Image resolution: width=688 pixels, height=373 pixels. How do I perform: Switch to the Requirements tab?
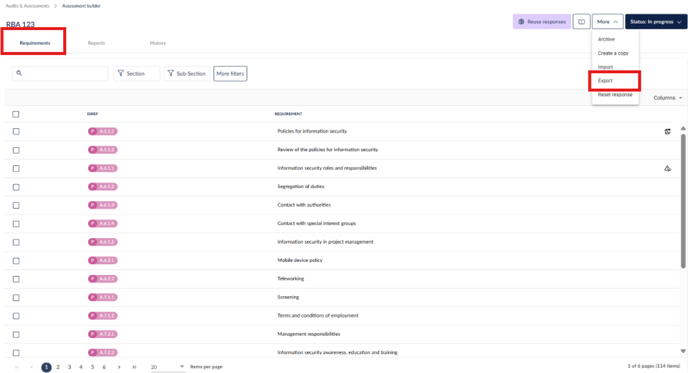point(35,43)
